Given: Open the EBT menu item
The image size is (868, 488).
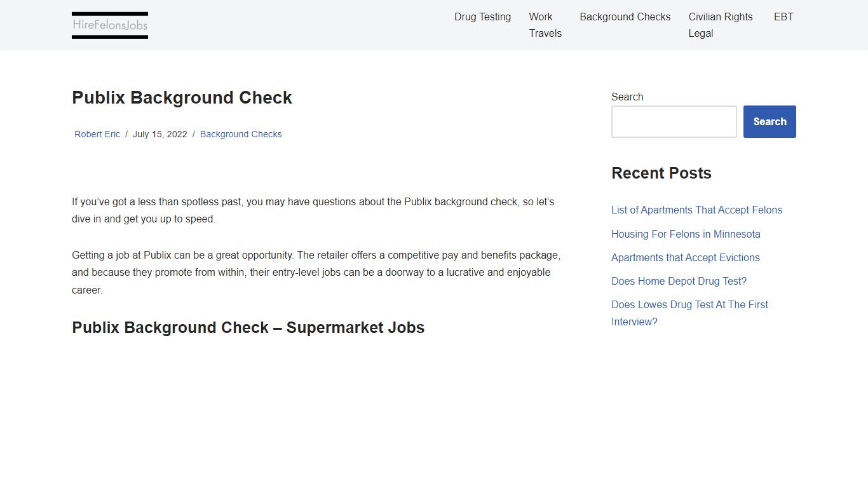Looking at the screenshot, I should [x=783, y=17].
